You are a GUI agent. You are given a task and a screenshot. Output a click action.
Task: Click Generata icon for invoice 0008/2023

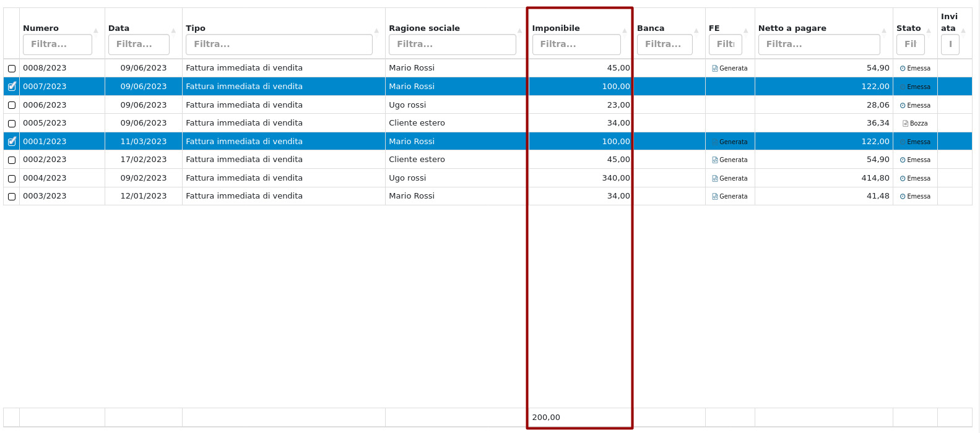(715, 69)
